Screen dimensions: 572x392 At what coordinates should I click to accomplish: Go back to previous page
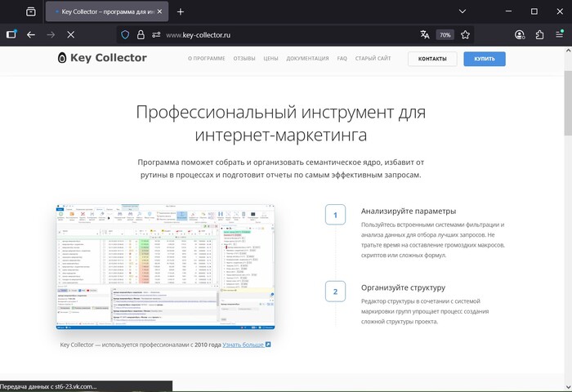31,34
